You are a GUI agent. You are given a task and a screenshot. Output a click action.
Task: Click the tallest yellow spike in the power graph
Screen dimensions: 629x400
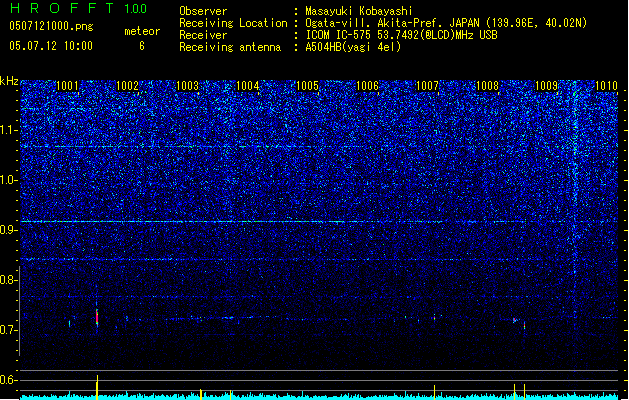coord(97,387)
